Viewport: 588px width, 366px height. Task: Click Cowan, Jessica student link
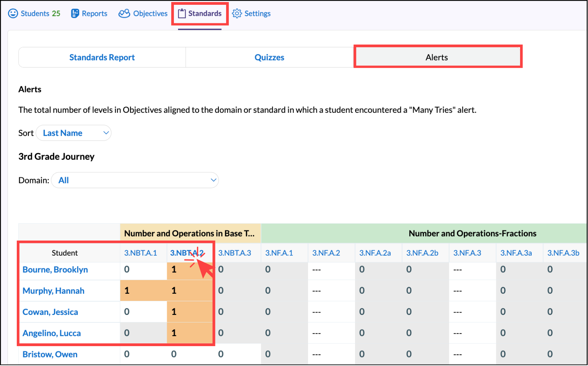pos(50,312)
